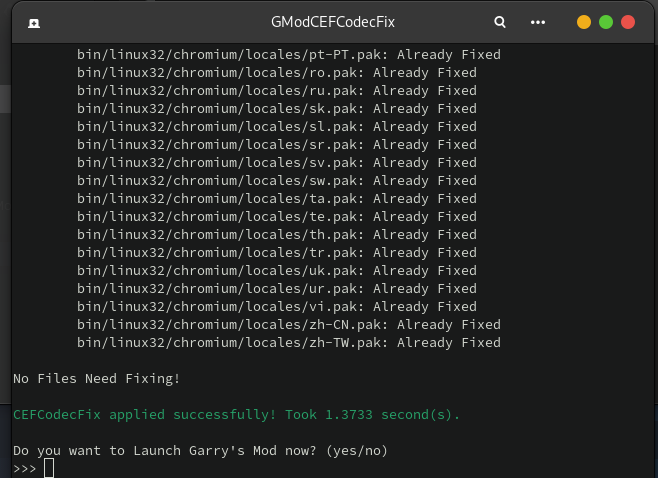Screen dimensions: 658x478
Task: Focus the cursor block after the prompt
Action: [49, 469]
